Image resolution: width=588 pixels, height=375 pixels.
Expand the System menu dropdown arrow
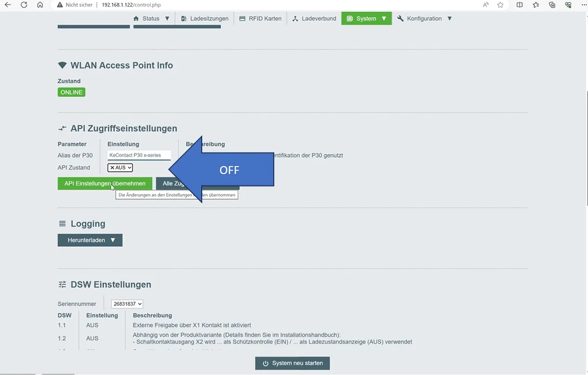[x=384, y=19]
